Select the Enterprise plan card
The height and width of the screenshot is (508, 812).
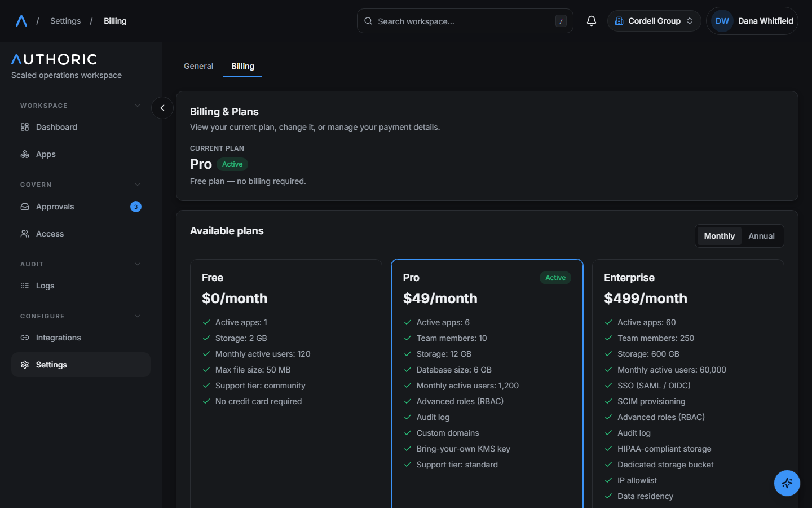click(x=688, y=384)
